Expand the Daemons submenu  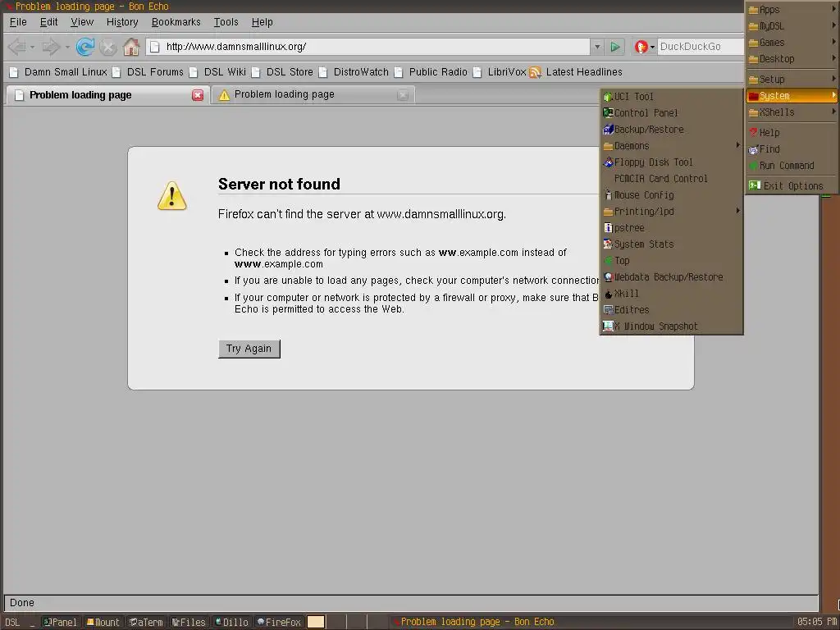click(x=671, y=146)
